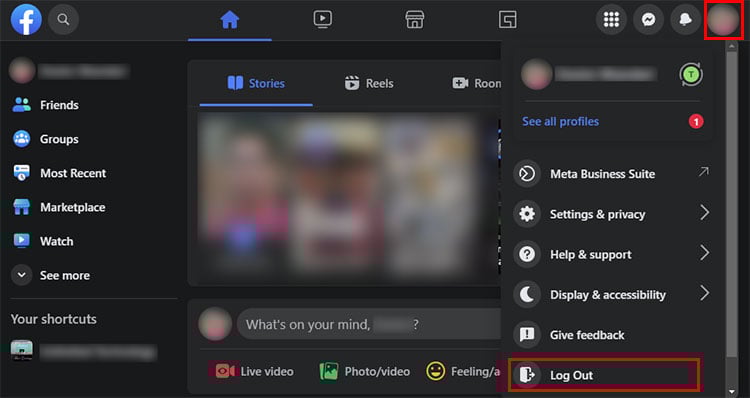Click the Display & accessibility moon icon
Viewport: 750px width, 398px height.
527,294
